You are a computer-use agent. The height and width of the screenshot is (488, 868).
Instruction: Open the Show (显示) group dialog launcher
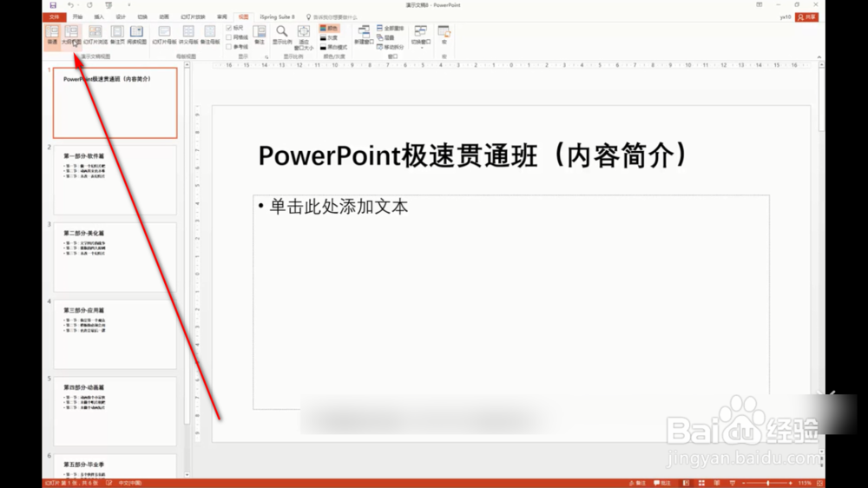266,56
